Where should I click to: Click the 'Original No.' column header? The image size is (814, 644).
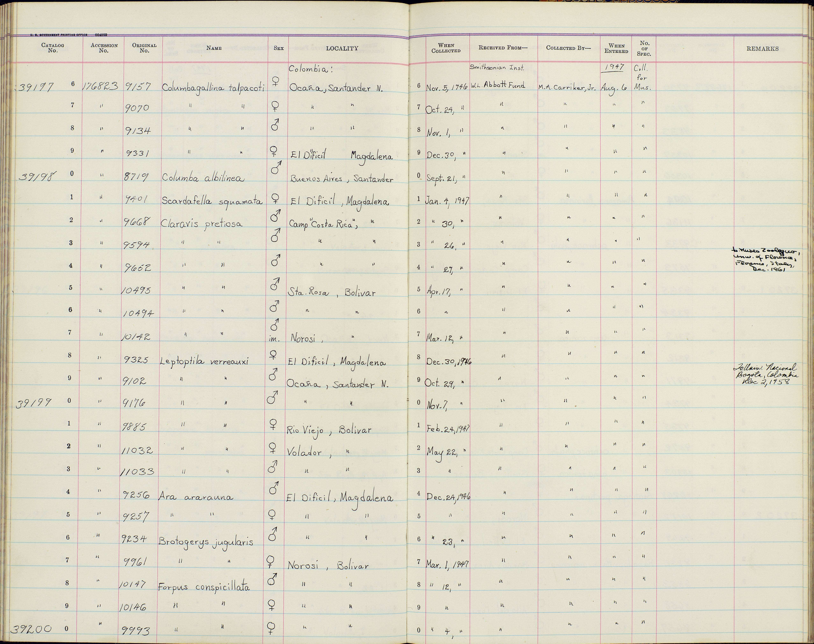point(144,48)
